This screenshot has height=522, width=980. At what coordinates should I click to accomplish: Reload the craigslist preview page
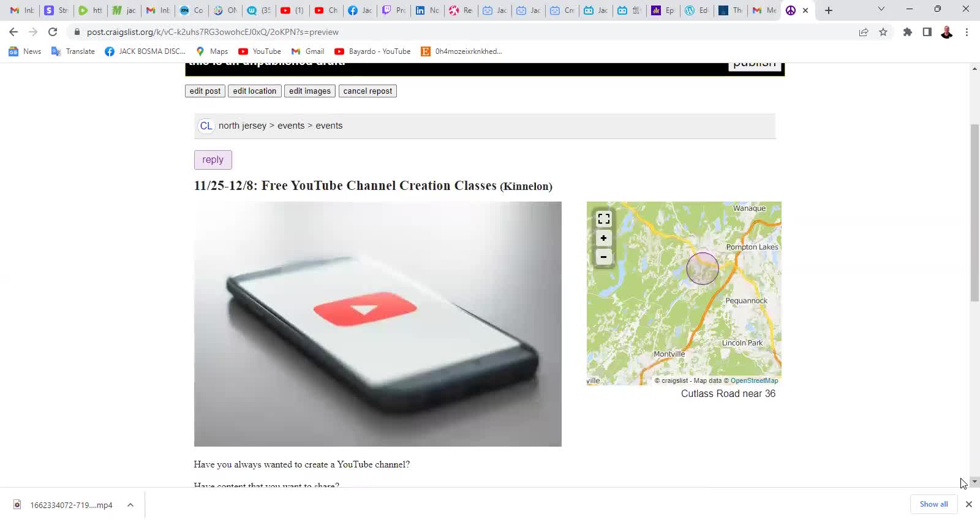[53, 32]
